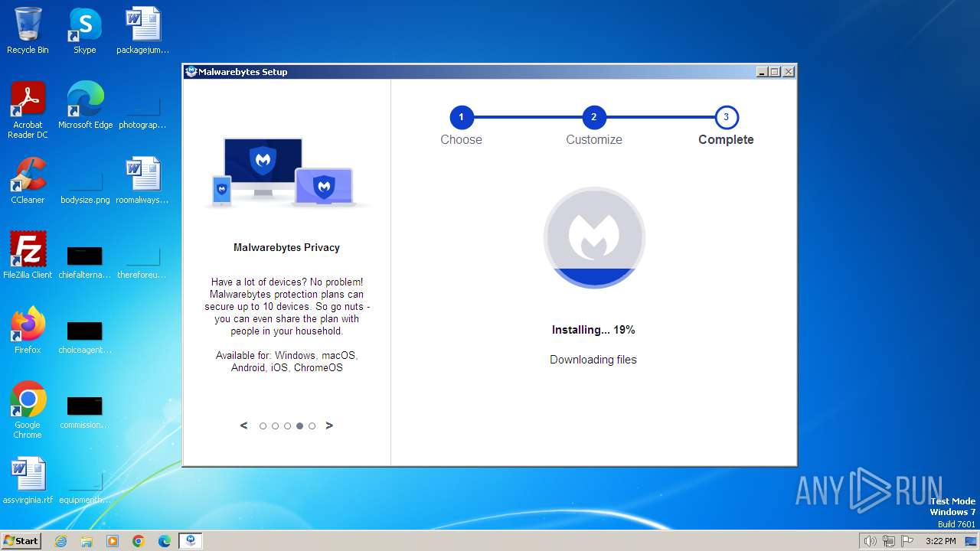Screen dimensions: 980x551
Task: Launch FileZilla Client shortcut
Action: point(28,256)
